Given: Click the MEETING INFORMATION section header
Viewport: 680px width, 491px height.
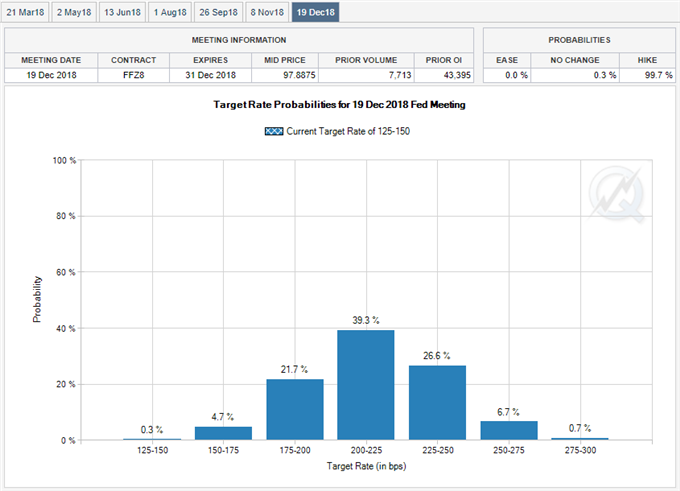Looking at the screenshot, I should click(x=239, y=40).
